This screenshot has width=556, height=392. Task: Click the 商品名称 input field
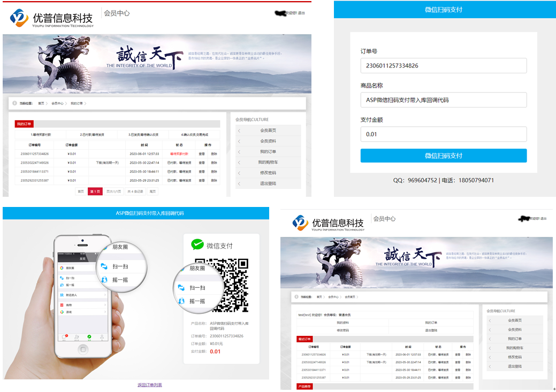(444, 100)
